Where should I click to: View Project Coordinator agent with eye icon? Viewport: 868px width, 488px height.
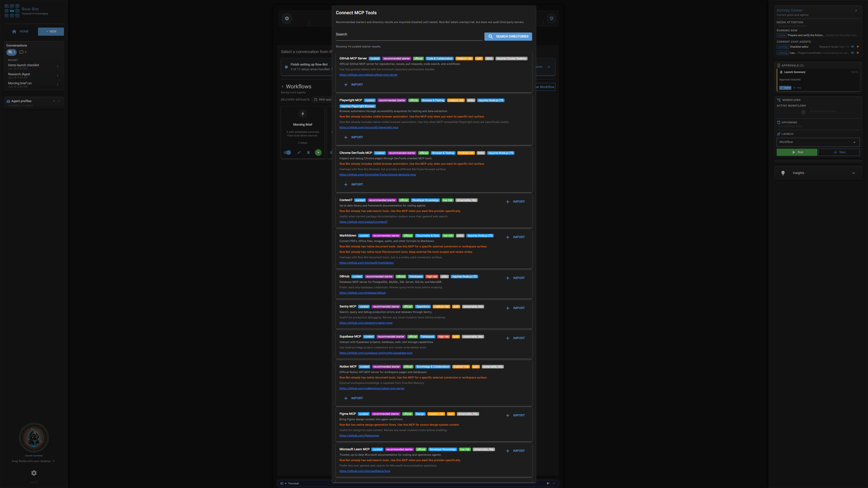(x=852, y=53)
